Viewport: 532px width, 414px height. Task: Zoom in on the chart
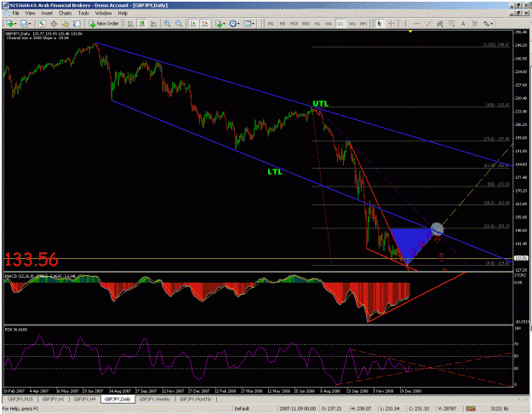click(167, 24)
